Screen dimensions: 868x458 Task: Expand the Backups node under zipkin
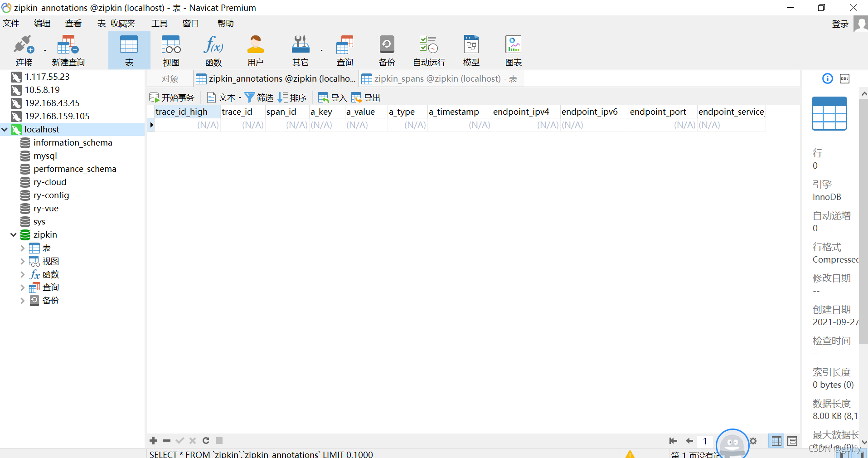[x=22, y=301]
